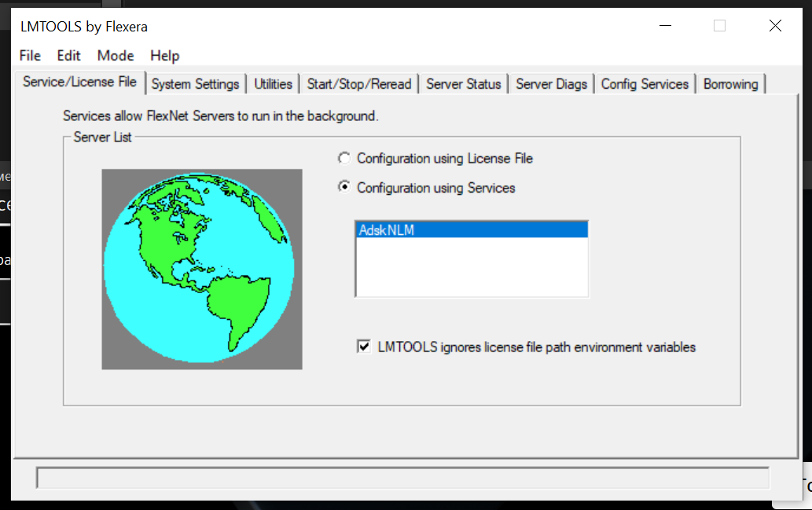The height and width of the screenshot is (510, 812).
Task: Close the LMTOOLS window
Action: coord(775,25)
